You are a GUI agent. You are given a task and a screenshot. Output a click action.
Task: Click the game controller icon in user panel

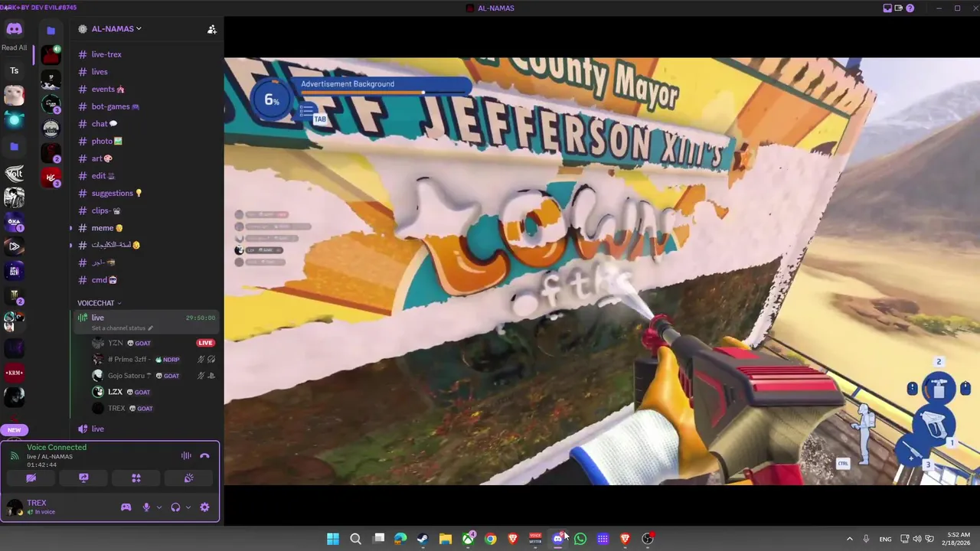(x=126, y=507)
